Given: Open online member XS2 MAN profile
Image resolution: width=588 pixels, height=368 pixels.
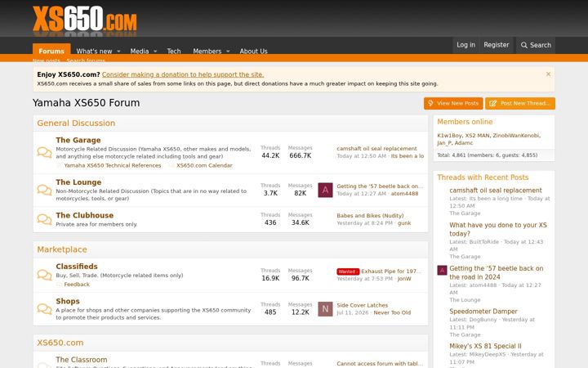Looking at the screenshot, I should click(478, 135).
